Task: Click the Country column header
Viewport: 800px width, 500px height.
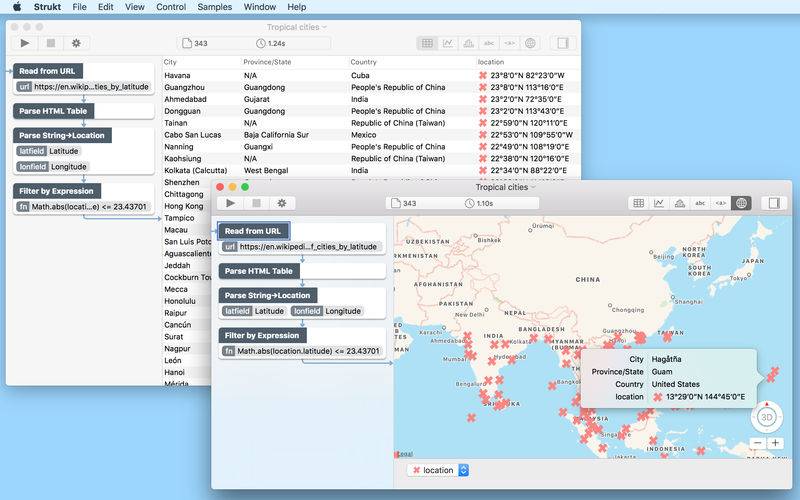Action: click(363, 62)
